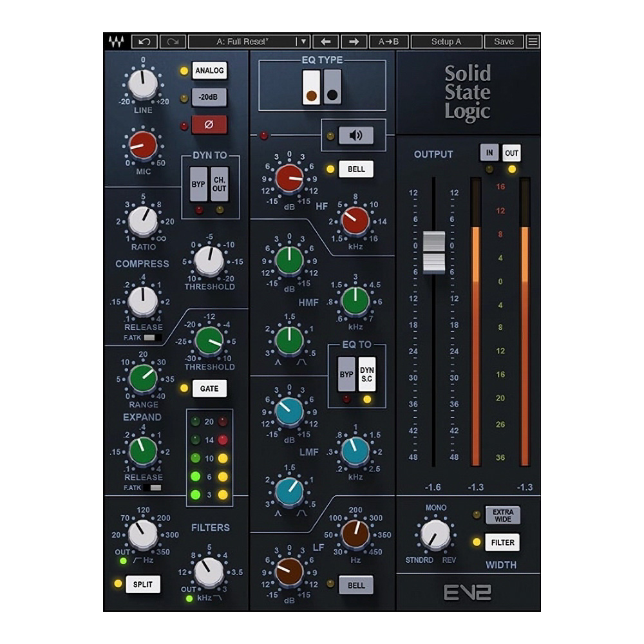Open the hamburger menu icon
Image resolution: width=644 pixels, height=644 pixels.
click(533, 41)
